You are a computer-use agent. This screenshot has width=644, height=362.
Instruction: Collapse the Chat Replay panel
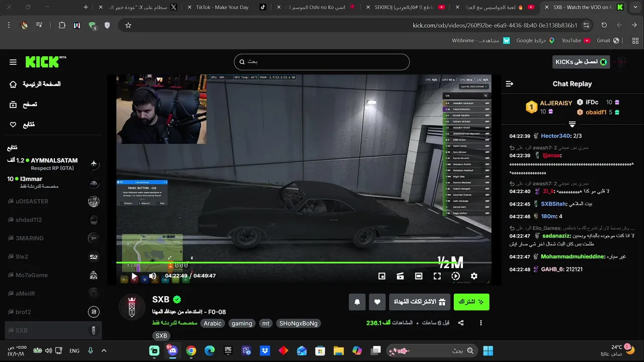509,84
